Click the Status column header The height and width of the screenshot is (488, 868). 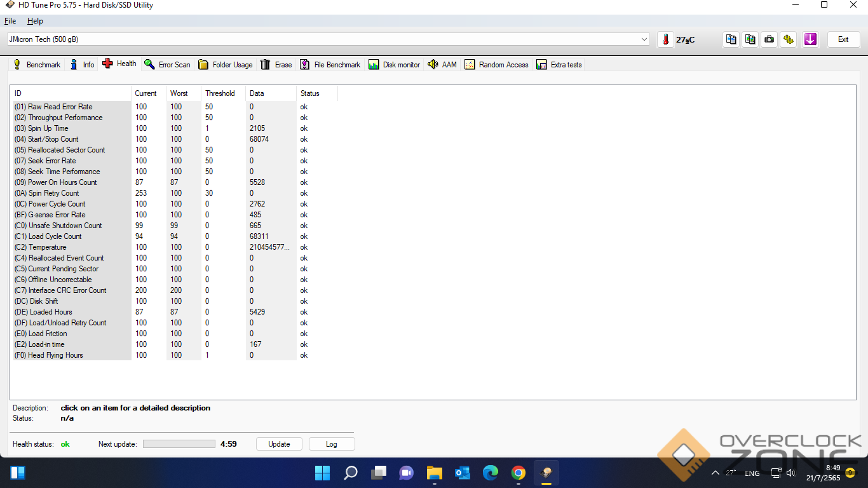coord(317,93)
